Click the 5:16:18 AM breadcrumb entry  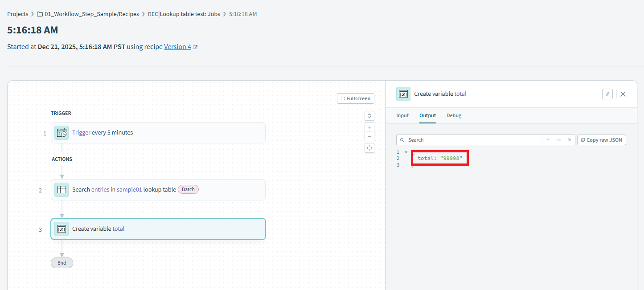(x=243, y=14)
